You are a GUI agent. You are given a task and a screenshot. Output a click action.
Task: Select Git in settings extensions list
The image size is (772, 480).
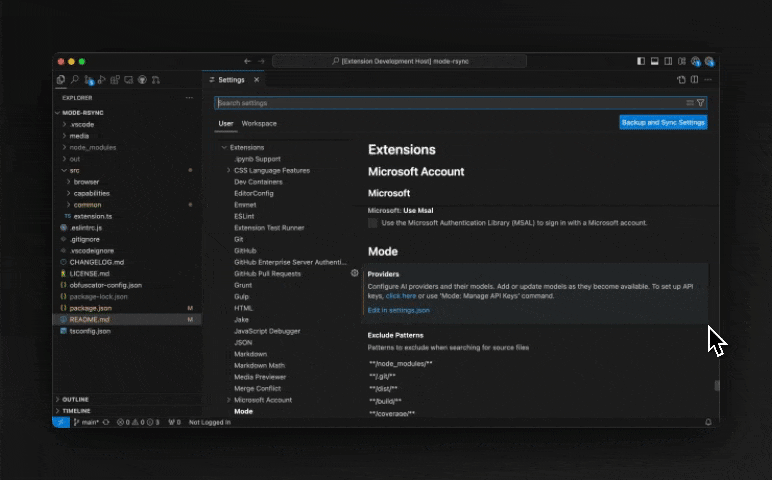(x=239, y=239)
